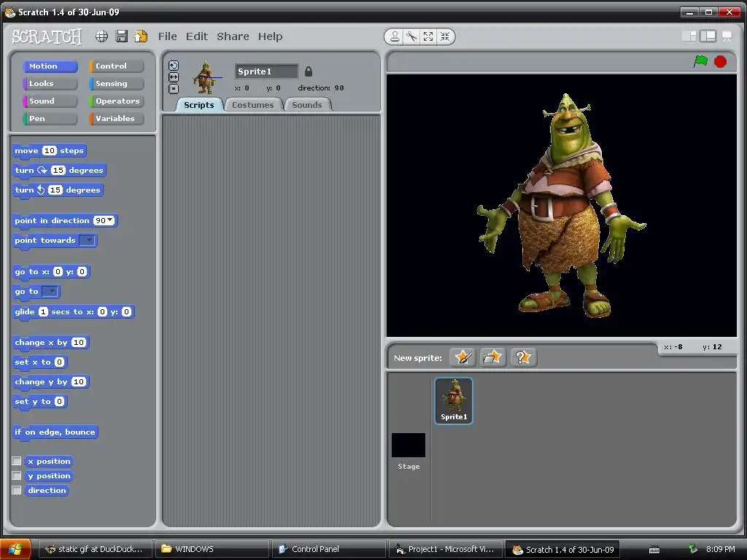Select the Operators block category
Screen dimensions: 747x560
116,101
